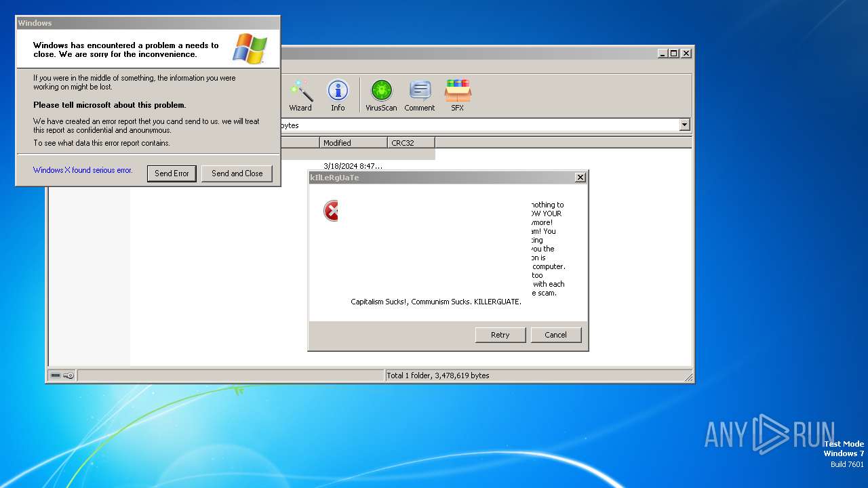The image size is (868, 488).
Task: Click the Retry button in kIlLeRgUaTe dialog
Action: [500, 335]
